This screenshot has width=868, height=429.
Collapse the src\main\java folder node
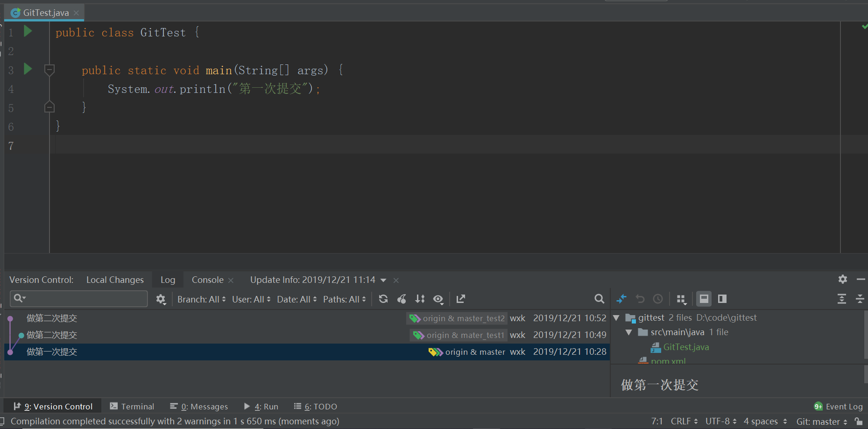pos(628,332)
